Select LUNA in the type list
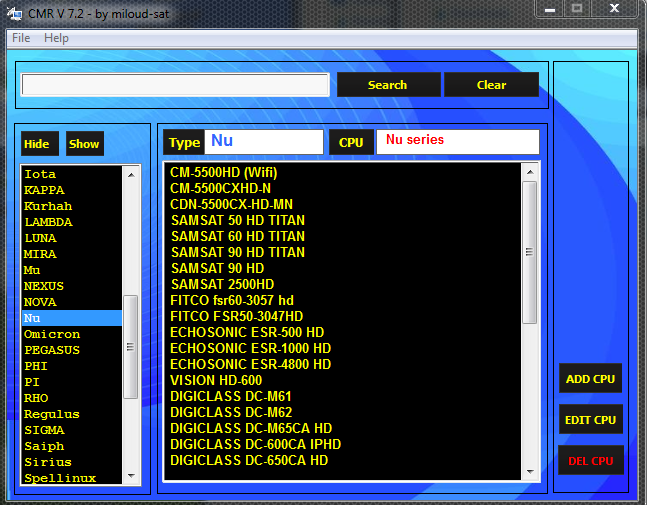 [x=72, y=238]
